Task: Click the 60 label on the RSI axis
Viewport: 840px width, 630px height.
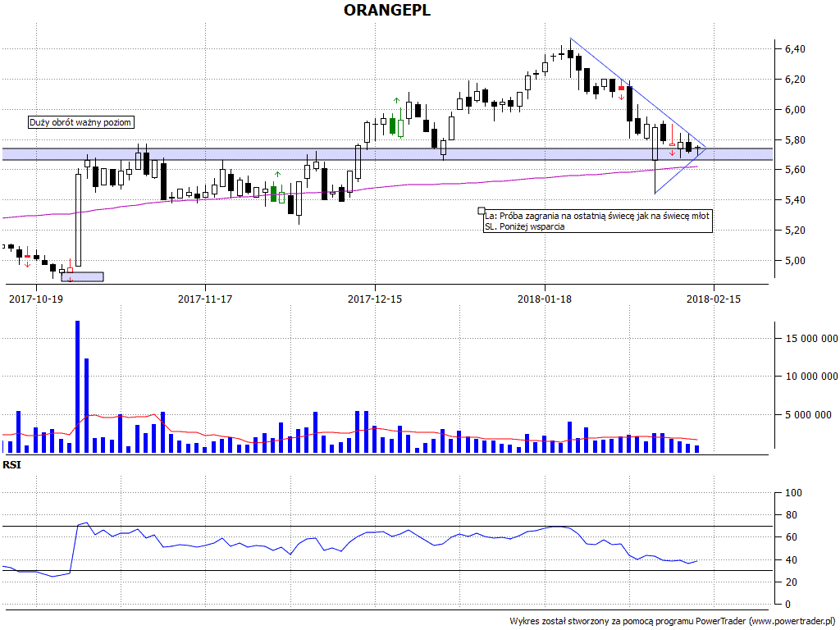Action: (791, 537)
